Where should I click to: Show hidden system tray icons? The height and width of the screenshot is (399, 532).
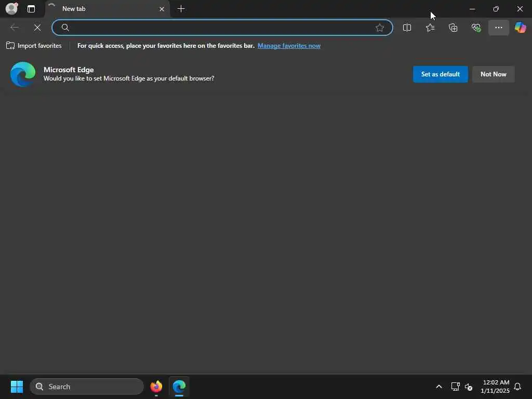pyautogui.click(x=438, y=387)
